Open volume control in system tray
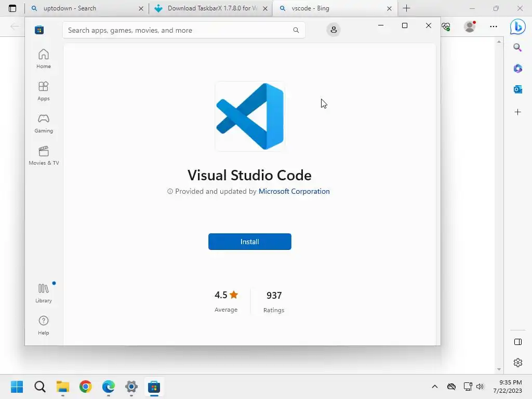532x399 pixels. 480,387
